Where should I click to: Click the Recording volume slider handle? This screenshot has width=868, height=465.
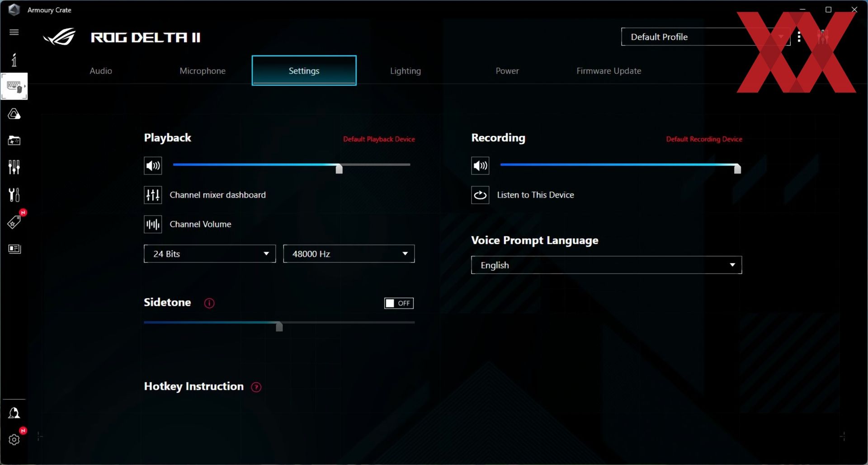coord(737,169)
